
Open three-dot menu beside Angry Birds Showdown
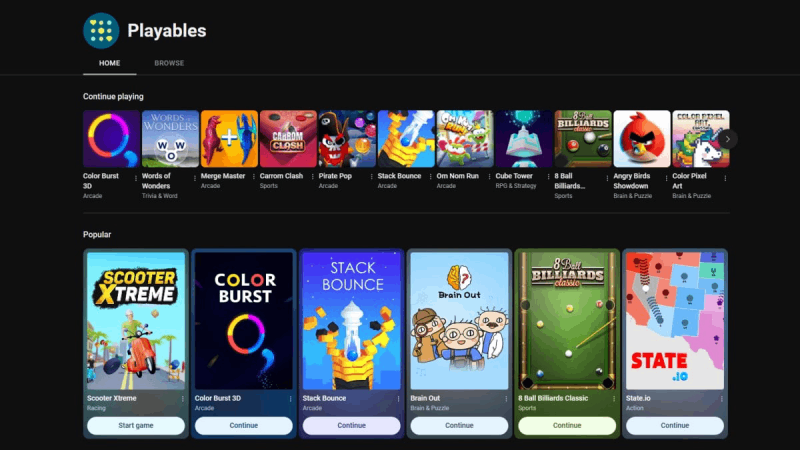(x=666, y=178)
